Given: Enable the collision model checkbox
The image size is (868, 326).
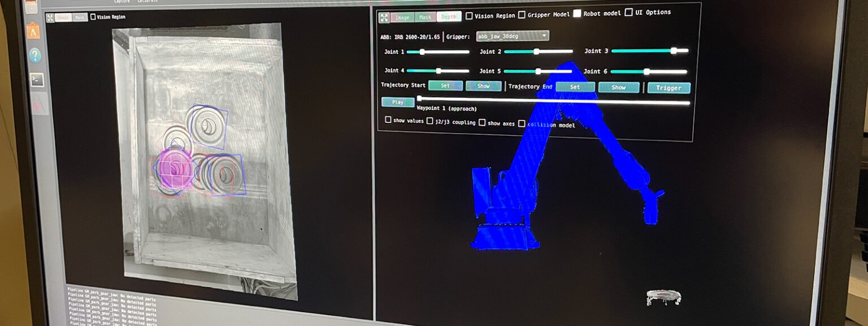Looking at the screenshot, I should pos(522,124).
